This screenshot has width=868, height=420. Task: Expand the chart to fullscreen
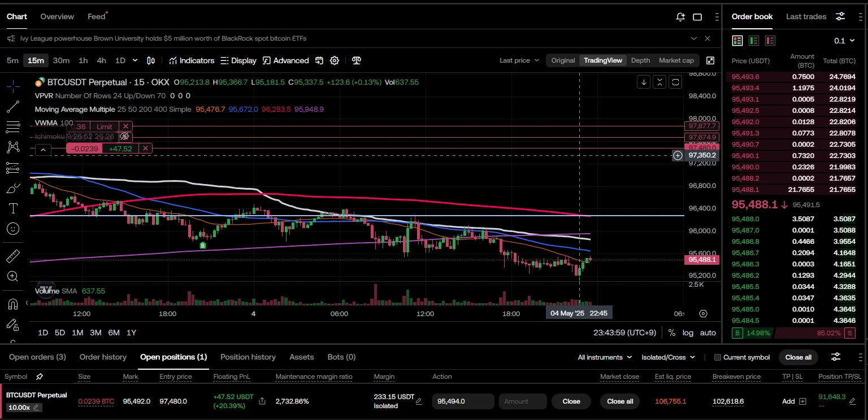click(x=710, y=60)
